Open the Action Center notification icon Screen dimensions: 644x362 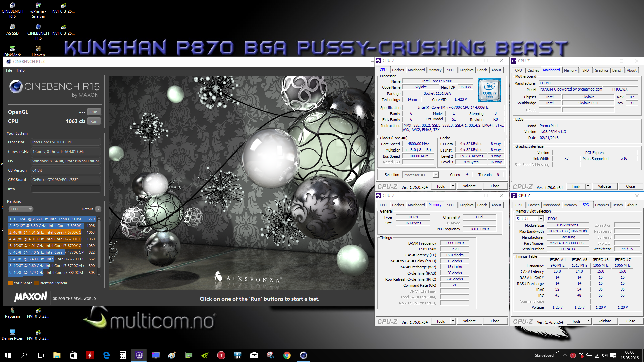tap(613, 355)
